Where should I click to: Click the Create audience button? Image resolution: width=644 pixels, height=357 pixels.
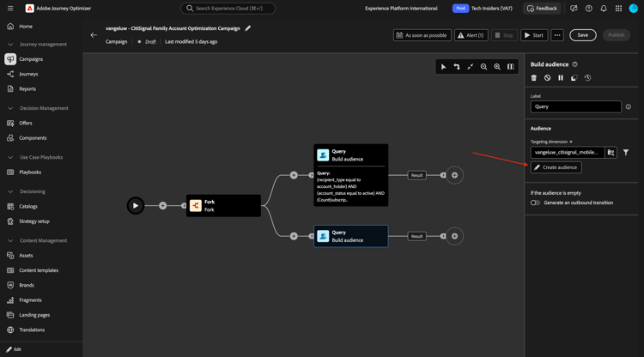(556, 167)
